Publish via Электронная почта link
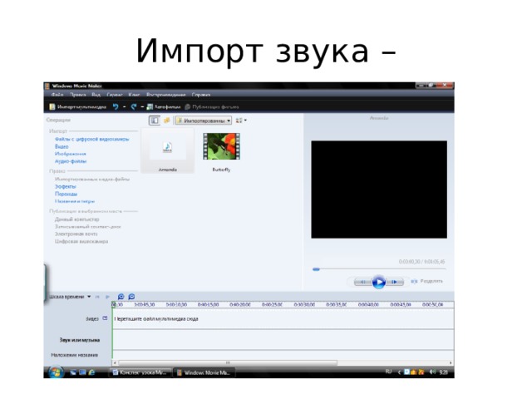 (x=76, y=234)
